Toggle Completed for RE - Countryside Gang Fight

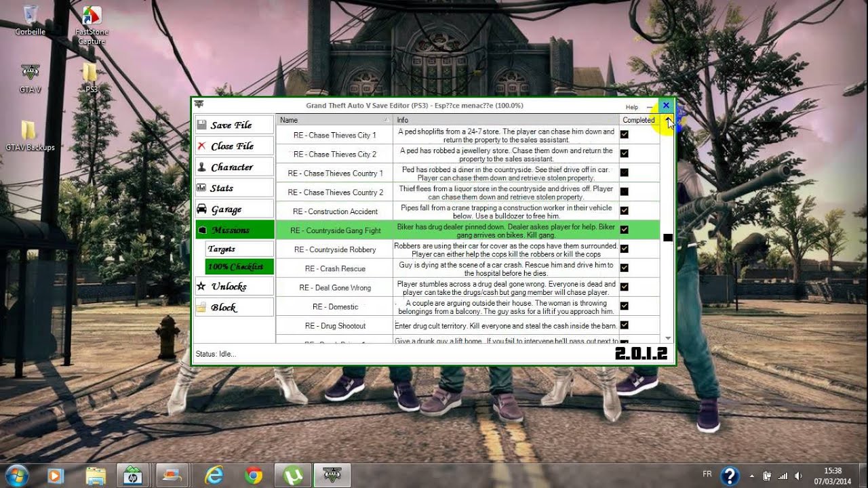pos(624,230)
